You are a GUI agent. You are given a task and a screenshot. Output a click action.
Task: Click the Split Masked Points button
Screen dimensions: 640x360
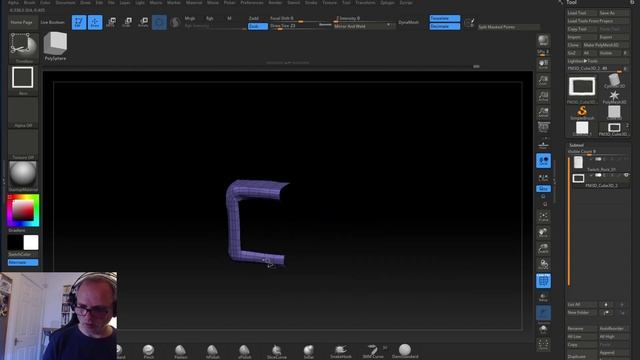click(508, 27)
